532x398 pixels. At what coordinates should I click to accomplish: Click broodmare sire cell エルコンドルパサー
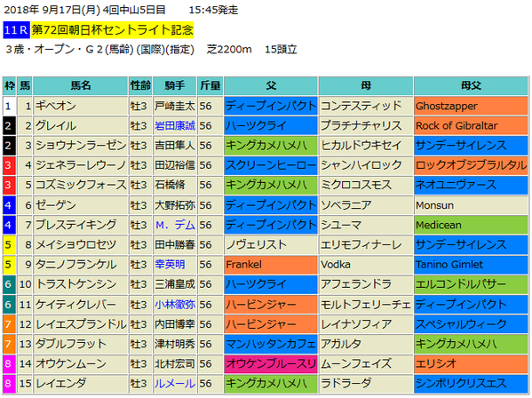point(471,284)
